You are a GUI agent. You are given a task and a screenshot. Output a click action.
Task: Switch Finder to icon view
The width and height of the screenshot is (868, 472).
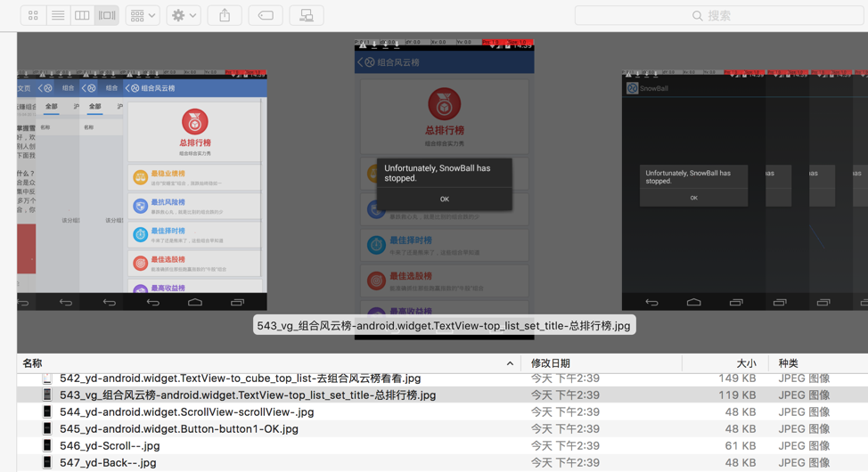33,15
